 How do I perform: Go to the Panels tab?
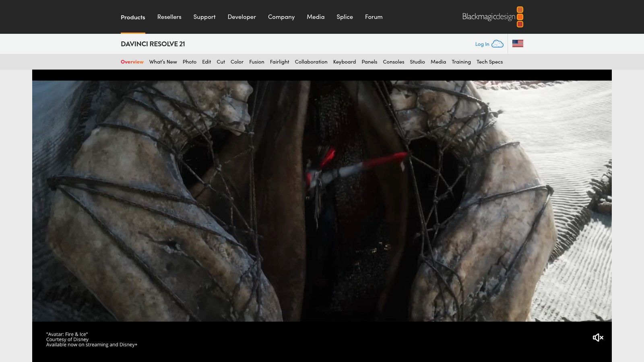[369, 62]
